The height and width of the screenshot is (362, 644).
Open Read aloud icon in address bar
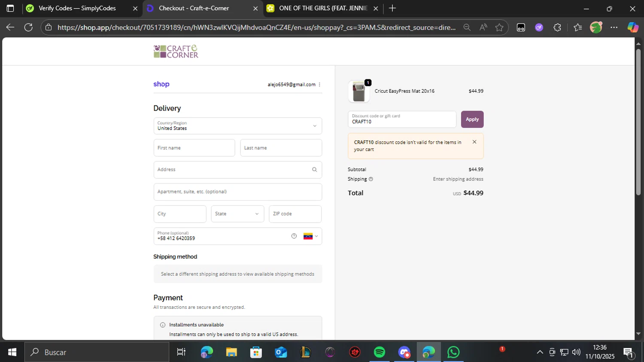pyautogui.click(x=483, y=27)
